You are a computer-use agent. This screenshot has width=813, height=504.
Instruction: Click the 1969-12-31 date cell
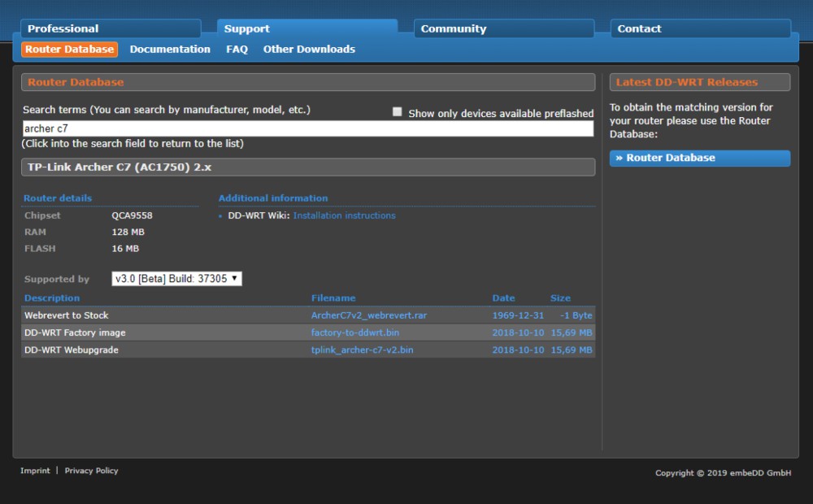518,315
